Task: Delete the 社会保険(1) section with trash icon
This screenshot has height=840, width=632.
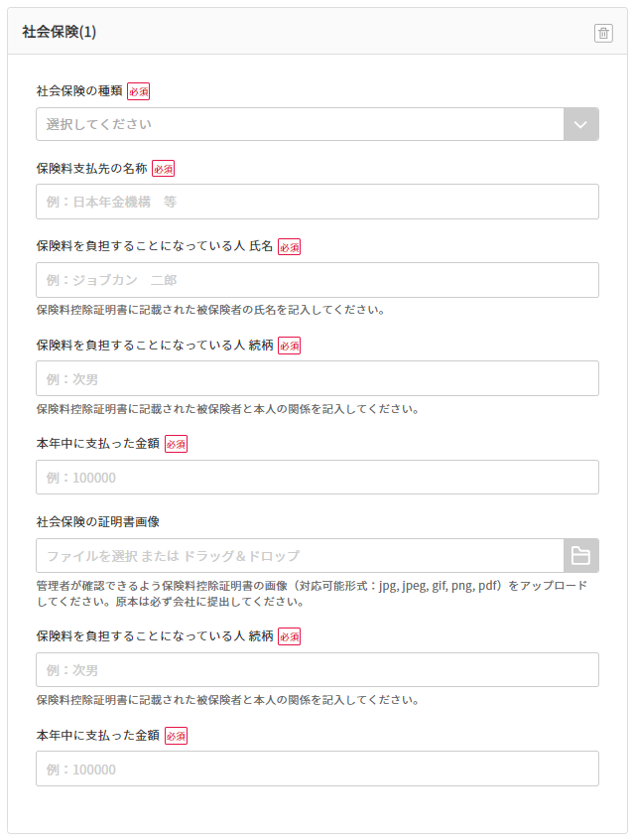Action: tap(603, 33)
